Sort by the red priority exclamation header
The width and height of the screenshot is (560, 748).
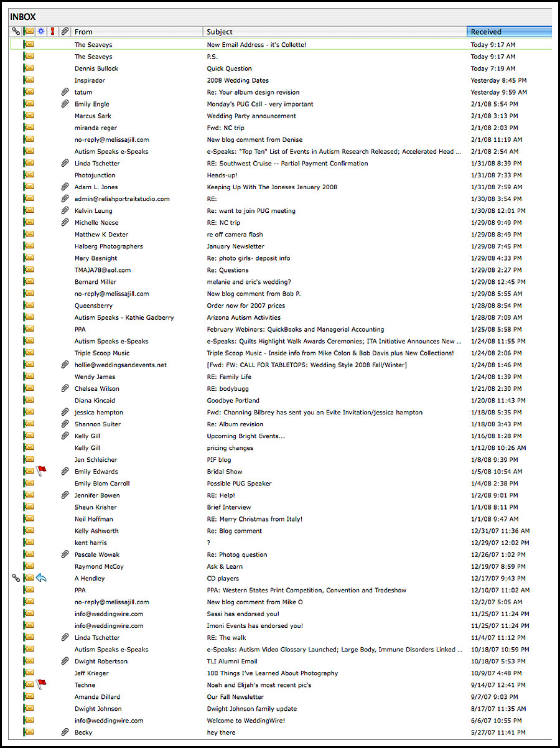pyautogui.click(x=53, y=31)
